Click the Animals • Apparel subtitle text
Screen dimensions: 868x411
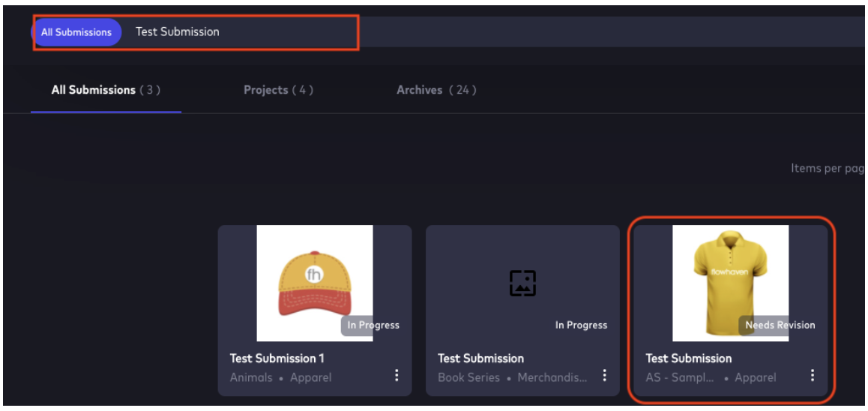point(280,378)
